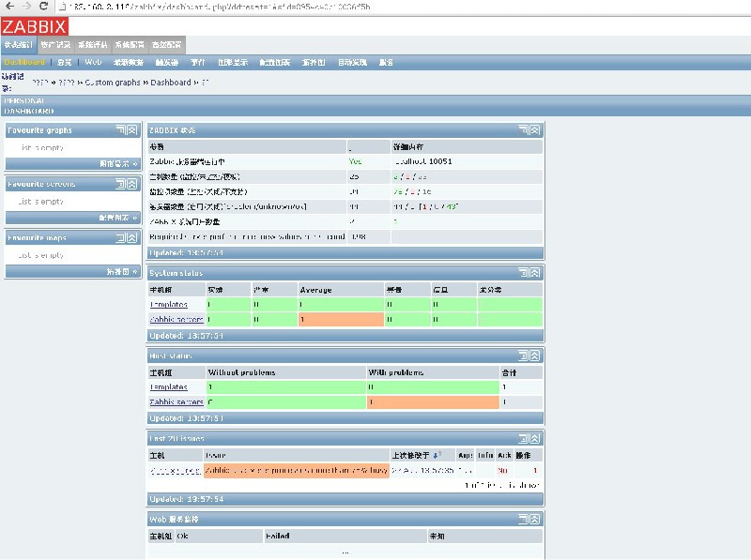Click the ZABBIX logo
The image size is (751, 560).
pos(35,26)
